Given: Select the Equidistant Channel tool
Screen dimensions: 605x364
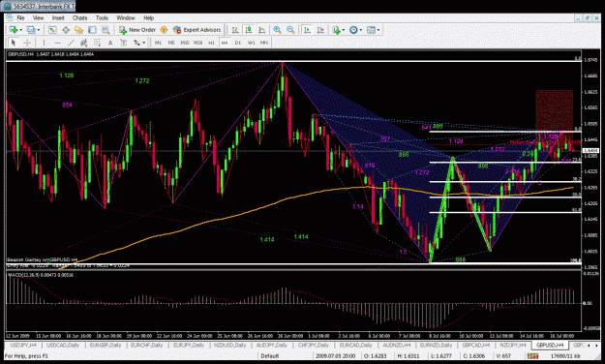Looking at the screenshot, I should pyautogui.click(x=83, y=43).
